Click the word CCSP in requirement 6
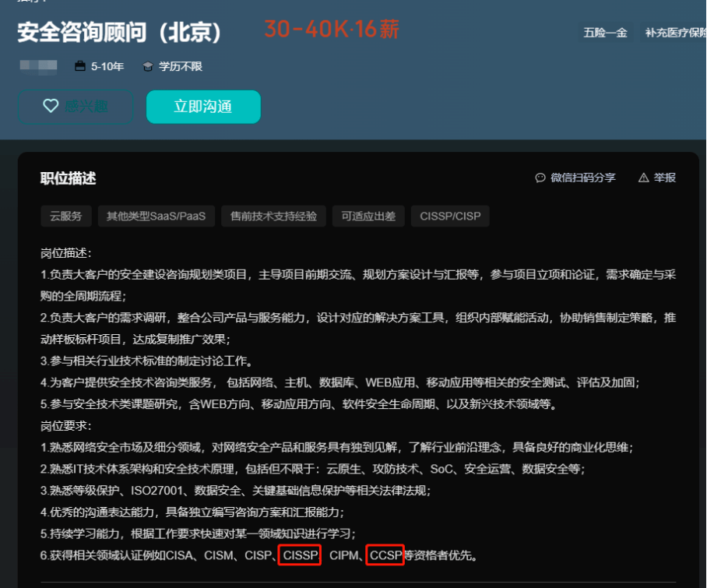 pos(385,555)
